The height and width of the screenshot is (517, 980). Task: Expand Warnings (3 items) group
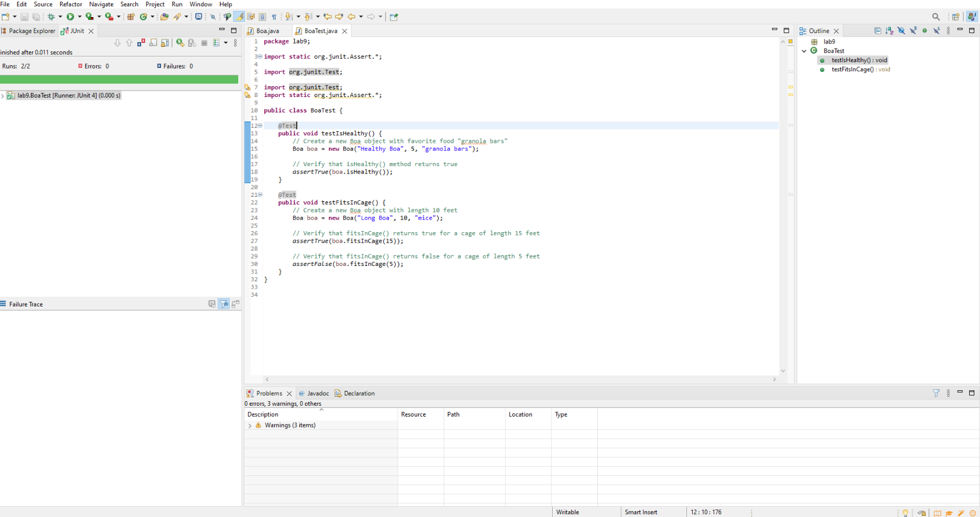[250, 426]
